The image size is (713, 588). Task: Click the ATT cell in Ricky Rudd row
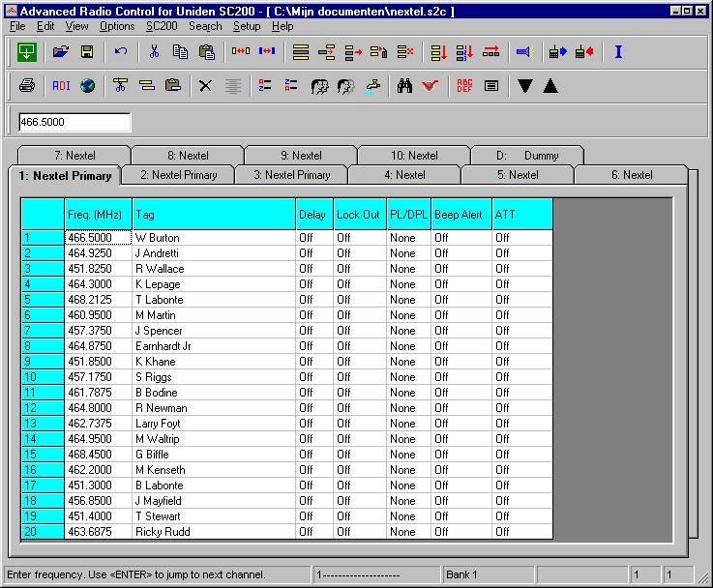pyautogui.click(x=522, y=531)
